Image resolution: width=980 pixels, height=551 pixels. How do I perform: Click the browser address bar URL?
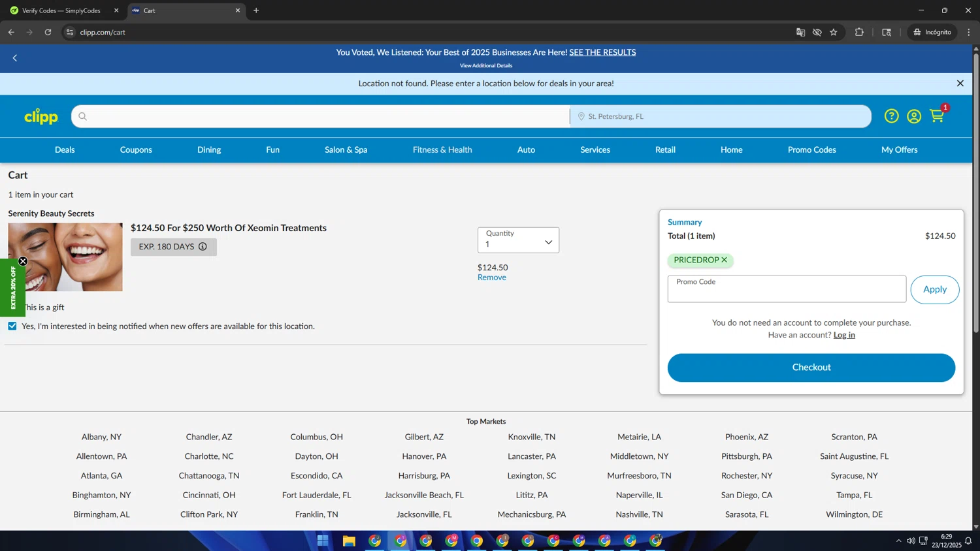[103, 32]
